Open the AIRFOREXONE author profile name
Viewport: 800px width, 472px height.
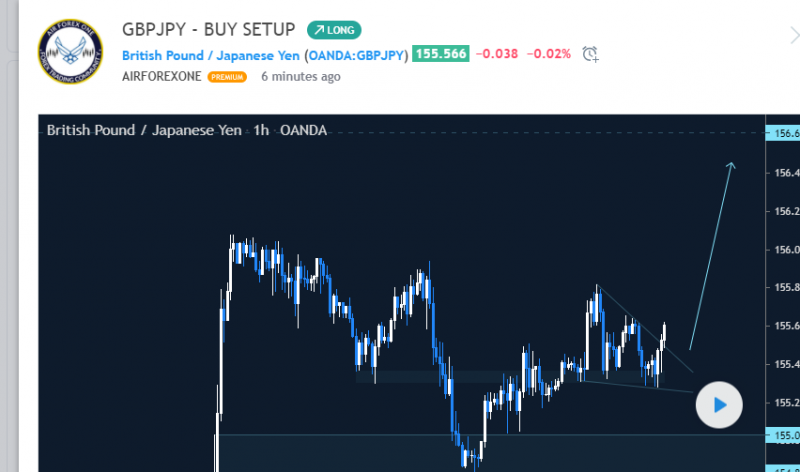(x=162, y=76)
